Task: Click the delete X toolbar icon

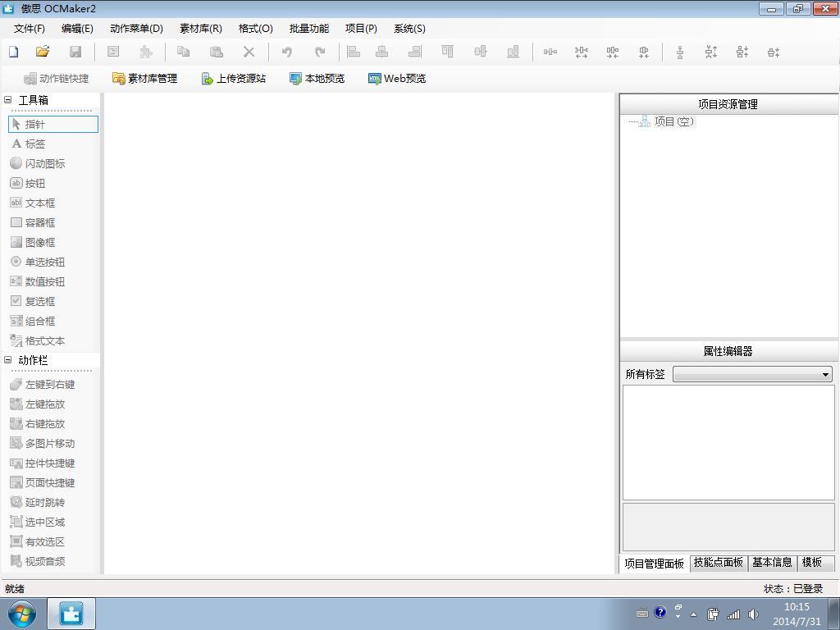Action: pos(249,52)
